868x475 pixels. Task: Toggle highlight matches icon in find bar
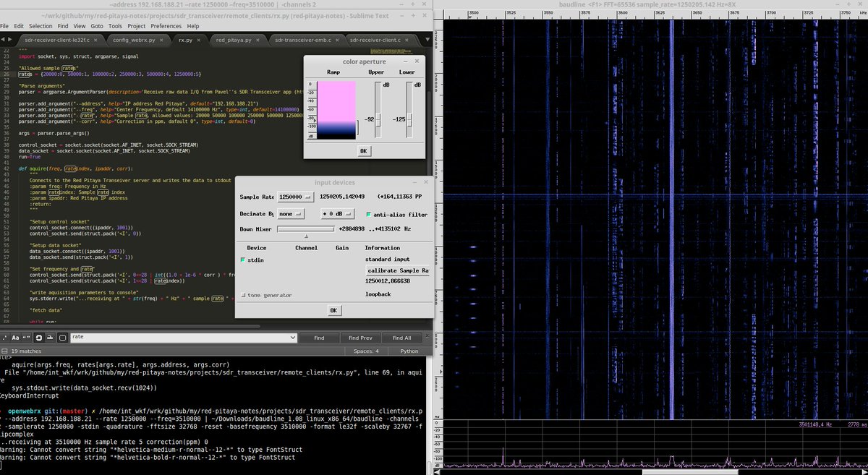pos(62,338)
